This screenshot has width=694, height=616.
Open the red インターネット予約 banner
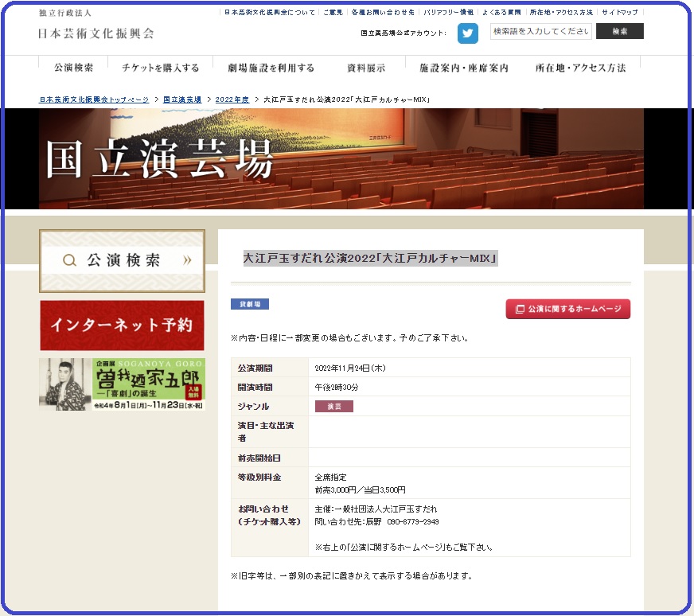(x=122, y=326)
